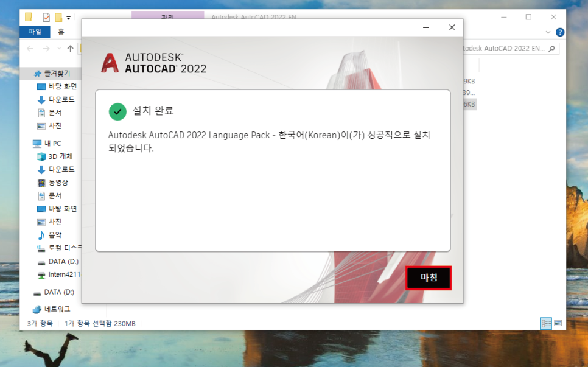Go back in File Explorer

(x=30, y=48)
